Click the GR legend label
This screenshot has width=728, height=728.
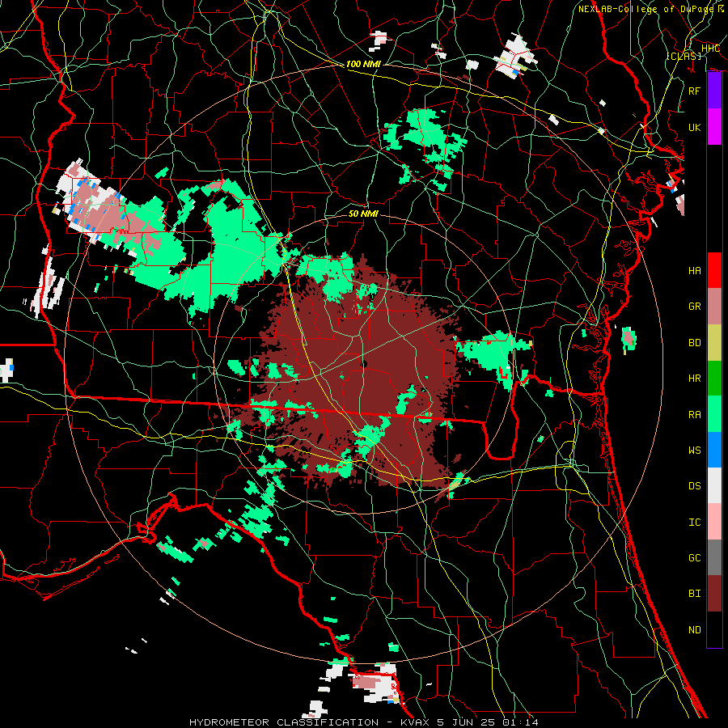(695, 307)
